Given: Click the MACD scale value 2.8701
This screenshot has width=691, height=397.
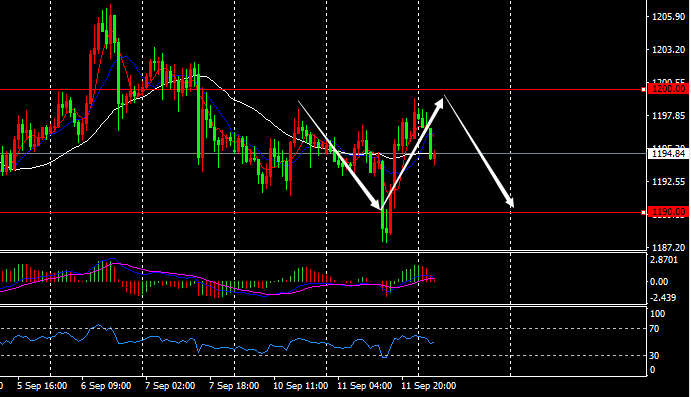Looking at the screenshot, I should pos(664,260).
